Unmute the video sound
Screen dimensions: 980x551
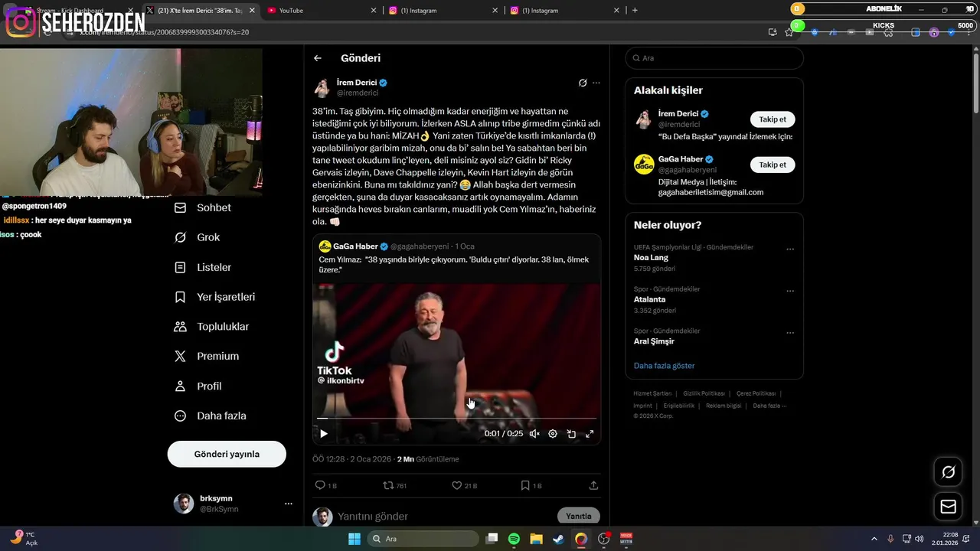pyautogui.click(x=534, y=434)
